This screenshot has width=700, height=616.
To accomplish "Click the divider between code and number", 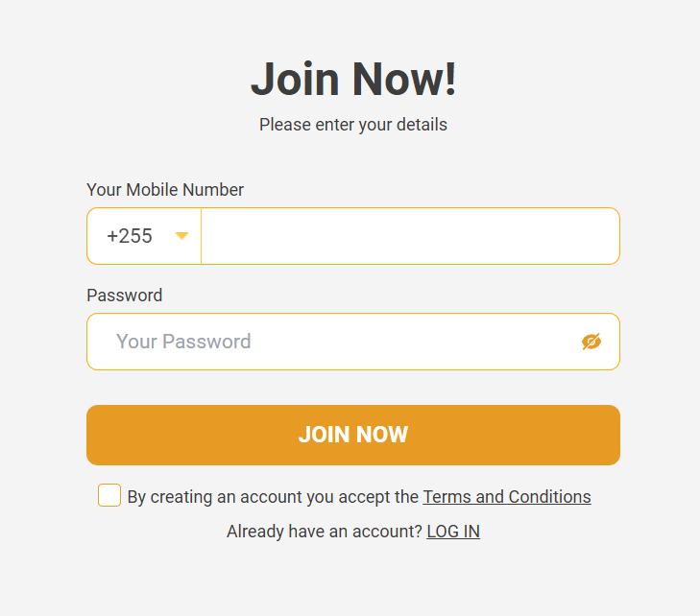I will tap(201, 236).
